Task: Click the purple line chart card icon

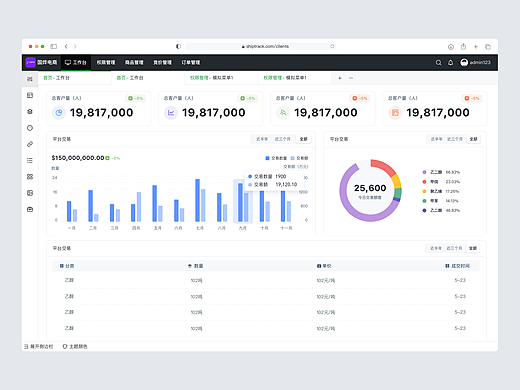Action: 171,113
